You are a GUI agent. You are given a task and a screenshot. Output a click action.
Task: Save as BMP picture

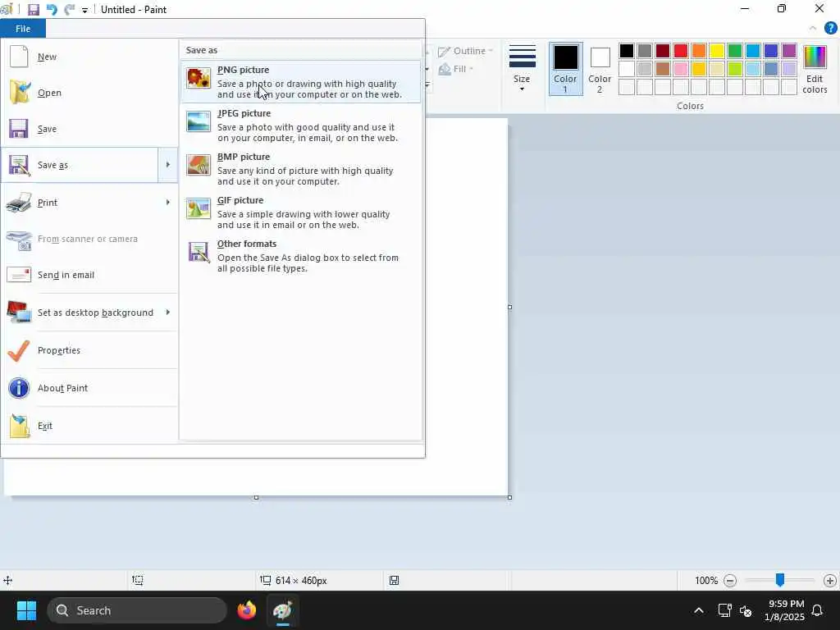pos(300,168)
